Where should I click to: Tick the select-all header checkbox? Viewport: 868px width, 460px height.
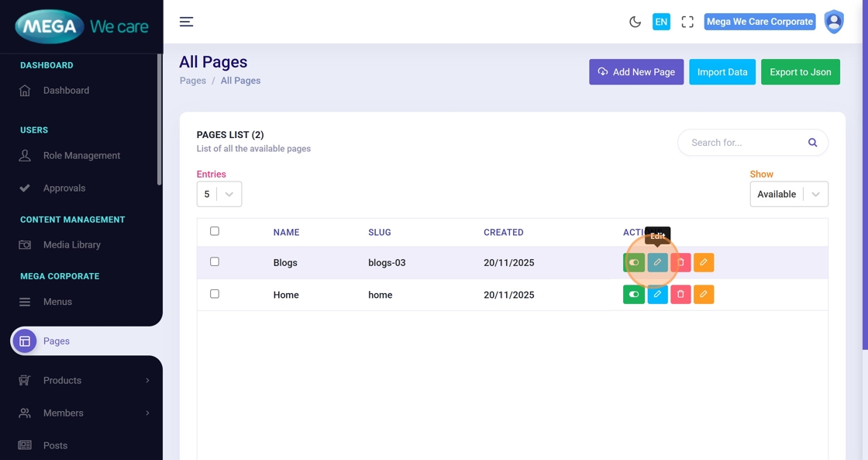(215, 231)
